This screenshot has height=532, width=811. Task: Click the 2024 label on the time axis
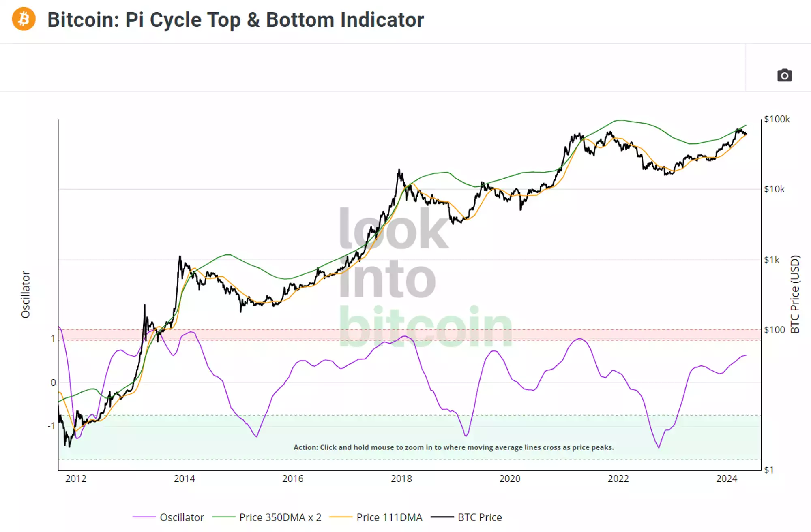click(726, 479)
